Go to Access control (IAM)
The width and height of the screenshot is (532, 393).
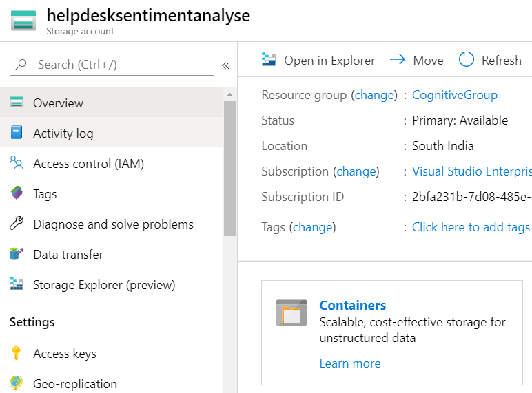(111, 163)
